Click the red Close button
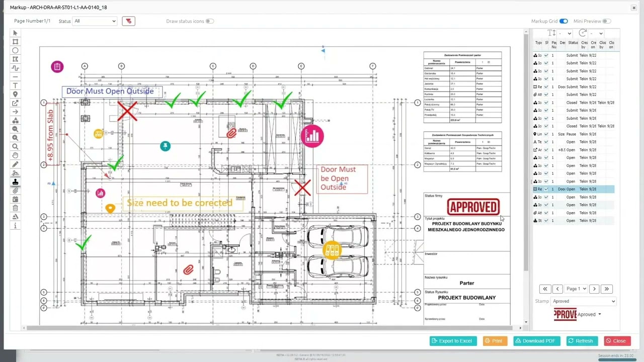This screenshot has height=362, width=644. pyautogui.click(x=616, y=341)
